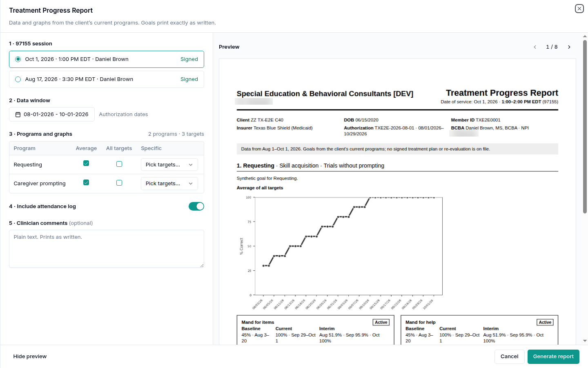
Task: Click the Signed status on Oct 1 session
Action: [x=189, y=59]
